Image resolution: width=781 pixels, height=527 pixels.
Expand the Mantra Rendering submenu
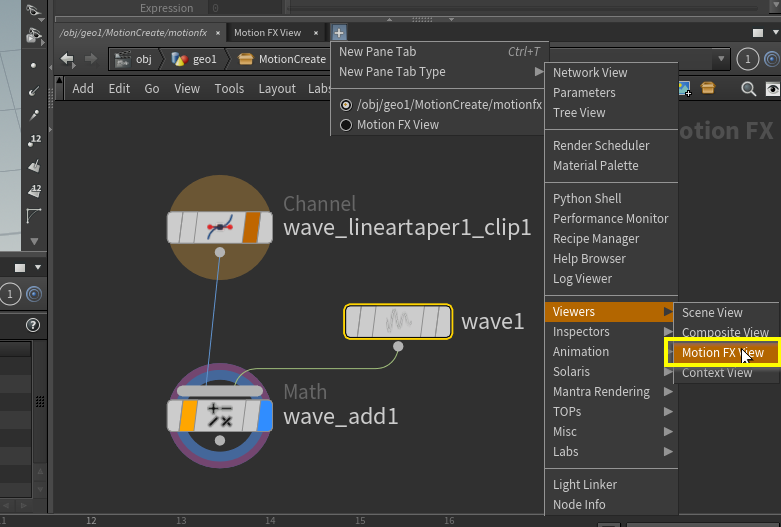coord(611,392)
